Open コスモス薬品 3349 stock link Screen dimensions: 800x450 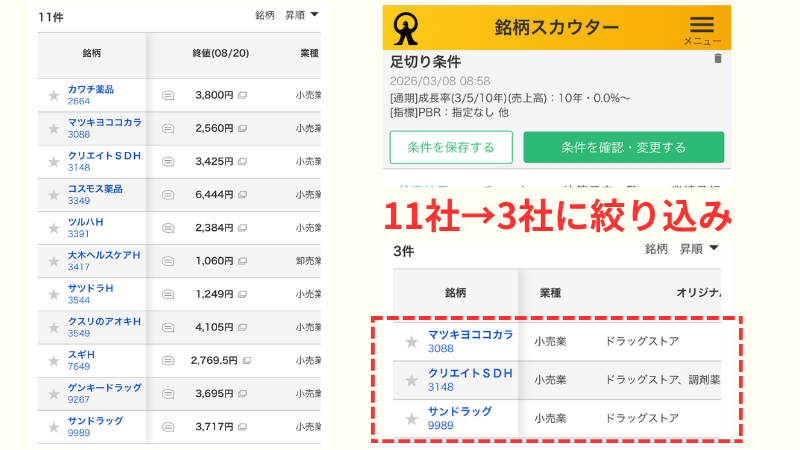tap(95, 194)
